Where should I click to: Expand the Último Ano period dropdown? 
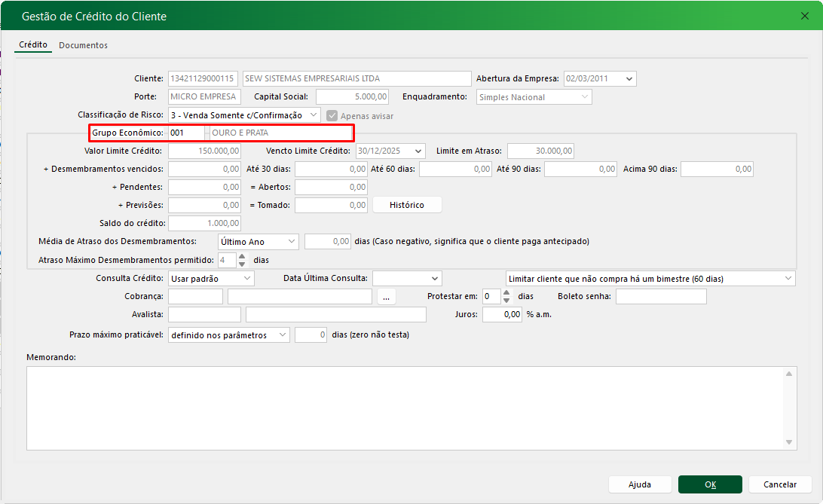point(292,242)
